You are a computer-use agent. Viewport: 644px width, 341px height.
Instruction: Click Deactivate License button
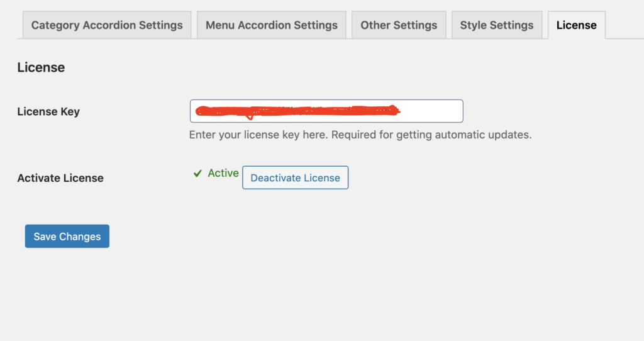(296, 177)
